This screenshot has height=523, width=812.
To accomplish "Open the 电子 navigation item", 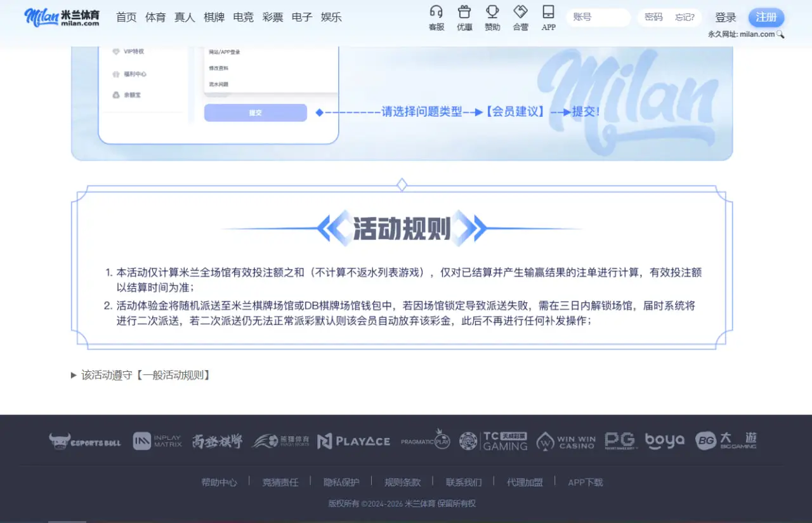I will tap(302, 18).
